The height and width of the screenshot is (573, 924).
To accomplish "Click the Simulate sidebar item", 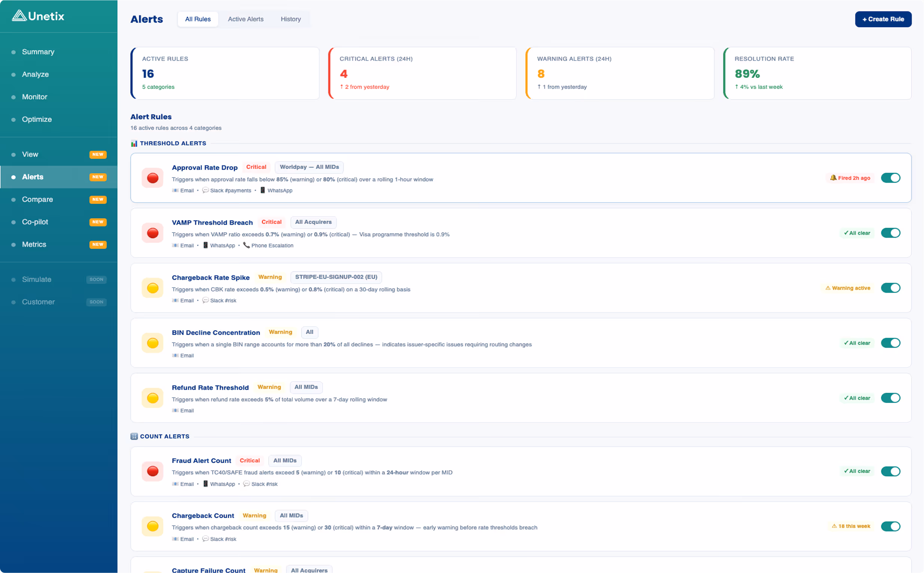I will pyautogui.click(x=59, y=279).
